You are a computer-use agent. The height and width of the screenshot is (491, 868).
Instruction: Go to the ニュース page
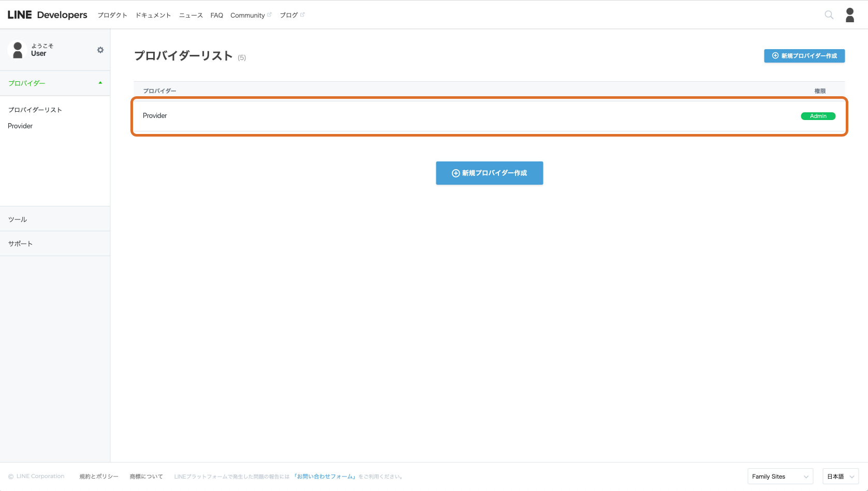coord(190,16)
